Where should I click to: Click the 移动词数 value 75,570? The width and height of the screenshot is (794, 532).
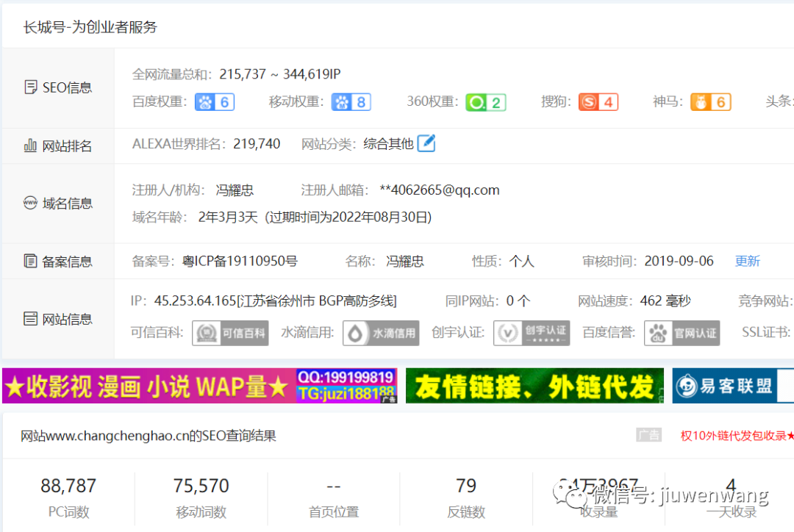click(201, 486)
